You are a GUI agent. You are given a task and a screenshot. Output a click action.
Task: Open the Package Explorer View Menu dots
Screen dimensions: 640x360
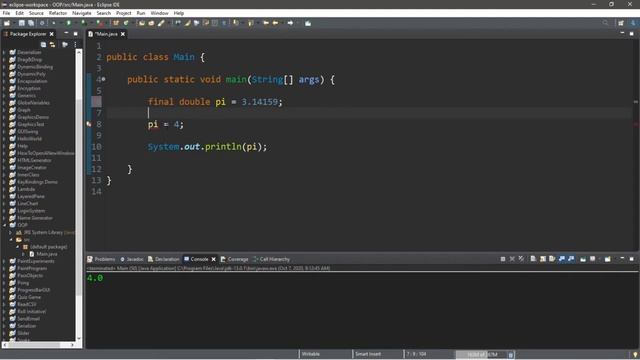click(x=76, y=44)
